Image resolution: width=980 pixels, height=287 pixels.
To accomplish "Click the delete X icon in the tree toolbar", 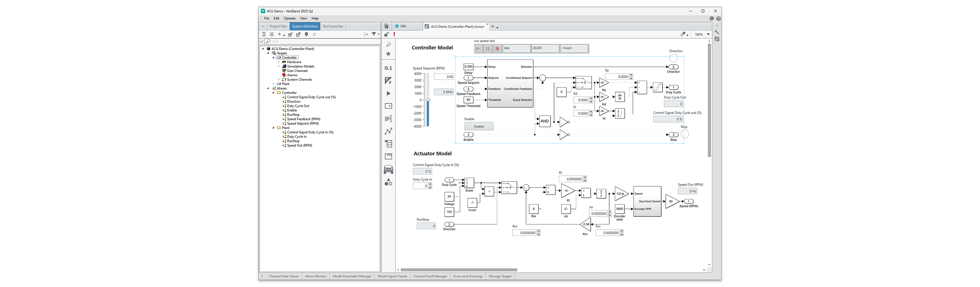I will [x=314, y=34].
